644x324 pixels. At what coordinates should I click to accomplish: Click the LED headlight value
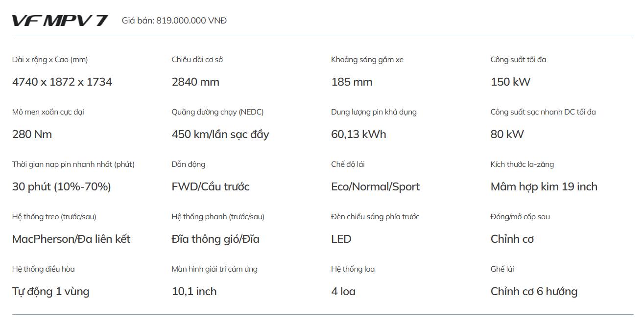(341, 239)
